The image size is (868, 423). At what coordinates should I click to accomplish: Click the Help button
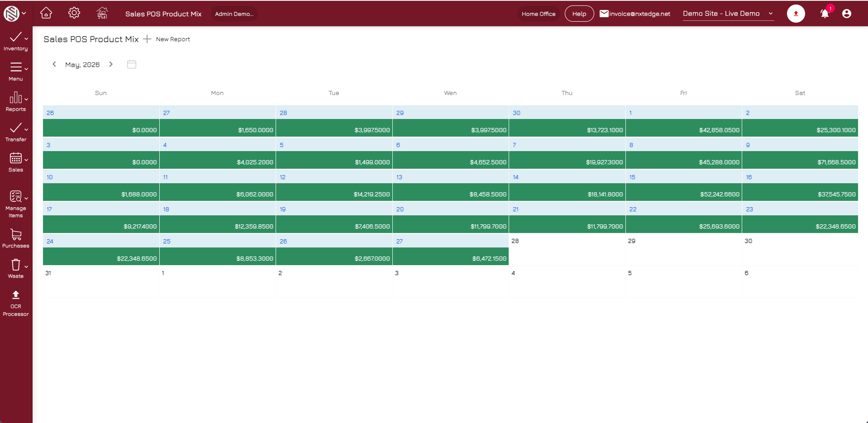click(579, 14)
